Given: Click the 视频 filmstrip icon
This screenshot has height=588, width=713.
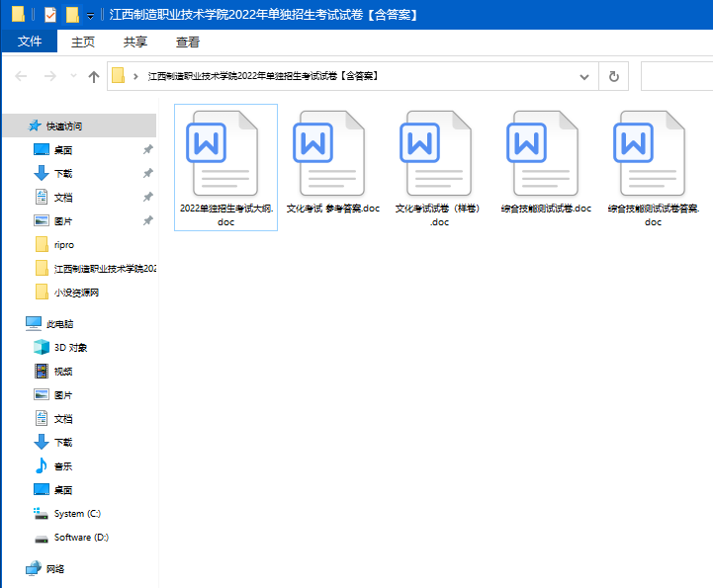Looking at the screenshot, I should pos(42,371).
